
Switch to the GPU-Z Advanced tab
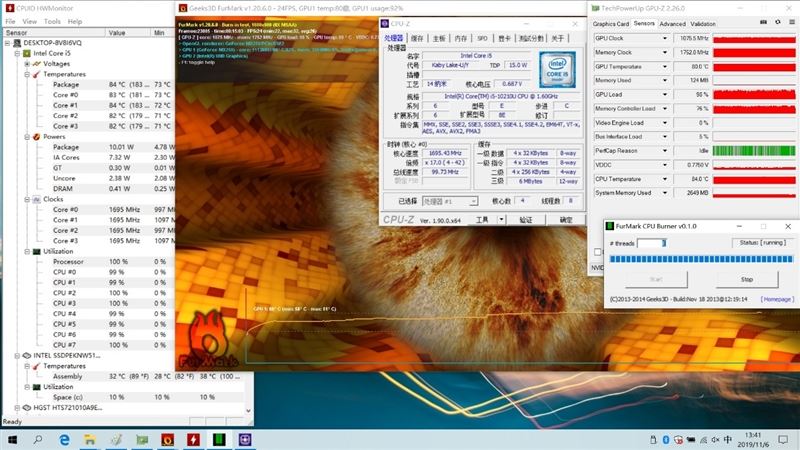pyautogui.click(x=672, y=24)
